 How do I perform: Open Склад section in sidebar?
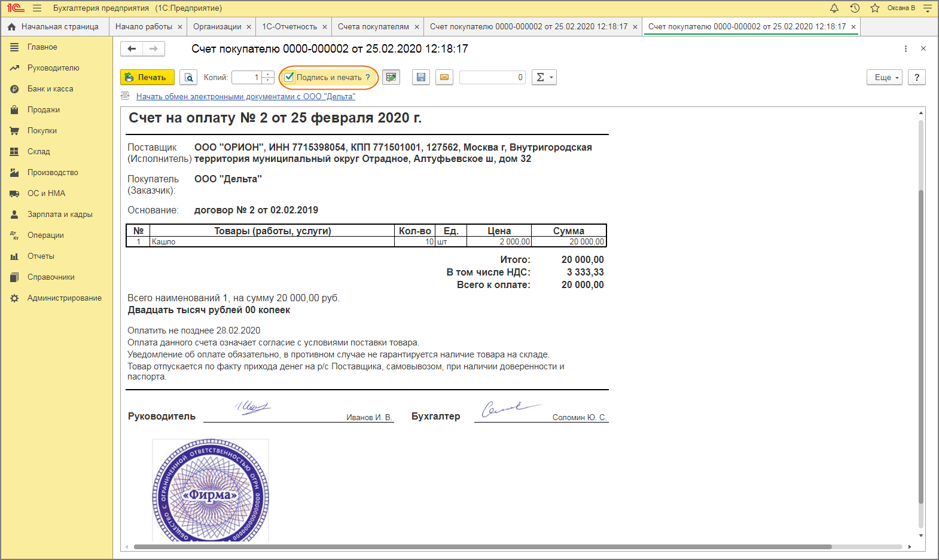click(x=57, y=151)
